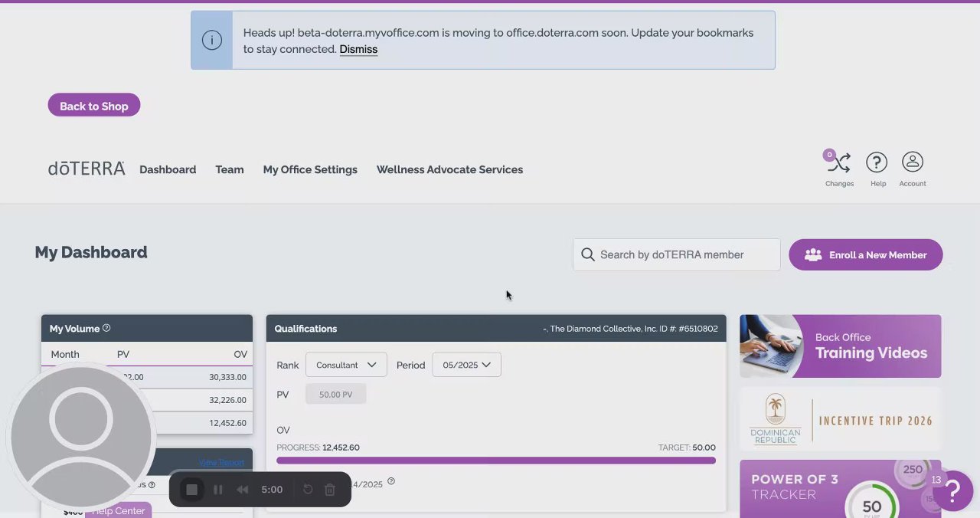Open the Rank dropdown showing Consultant
The width and height of the screenshot is (980, 518).
point(346,365)
